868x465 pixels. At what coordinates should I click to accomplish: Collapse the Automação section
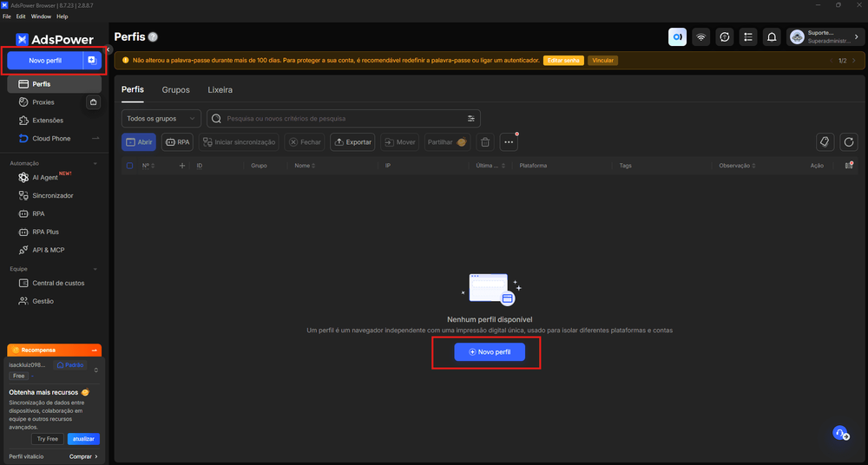(x=95, y=163)
